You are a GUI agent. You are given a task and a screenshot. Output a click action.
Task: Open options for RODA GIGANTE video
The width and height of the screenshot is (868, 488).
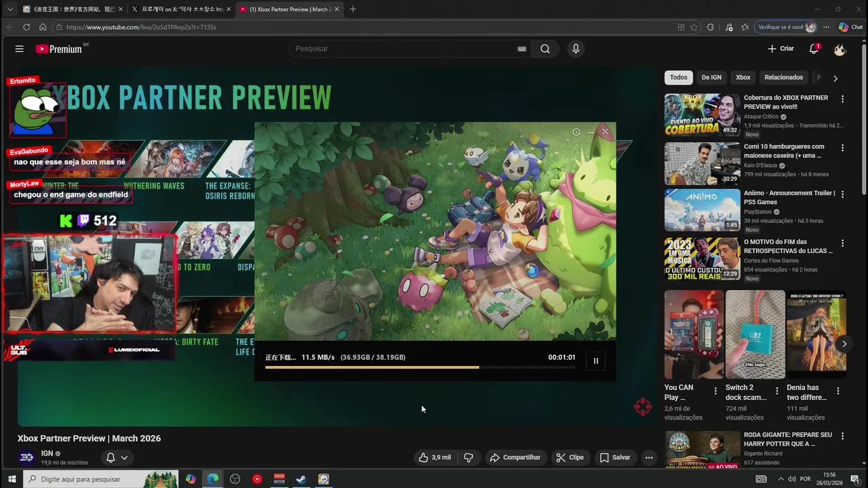(843, 436)
